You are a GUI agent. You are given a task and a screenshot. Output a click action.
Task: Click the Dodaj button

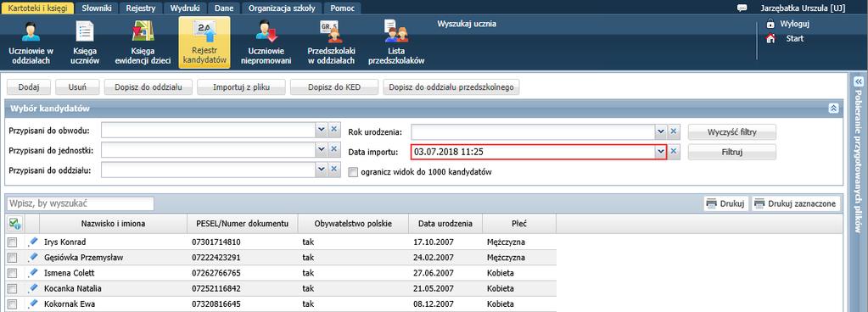click(29, 87)
